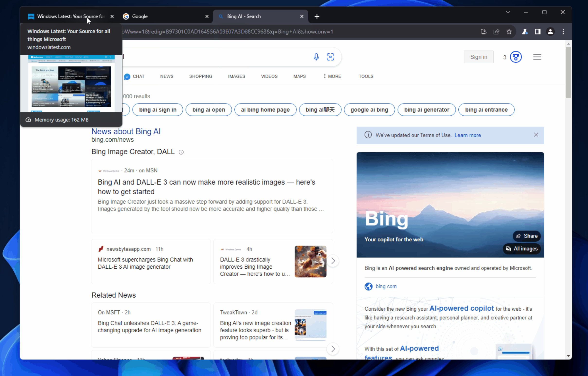Click the share this page icon
Screen dimensions: 588x376
(x=496, y=32)
